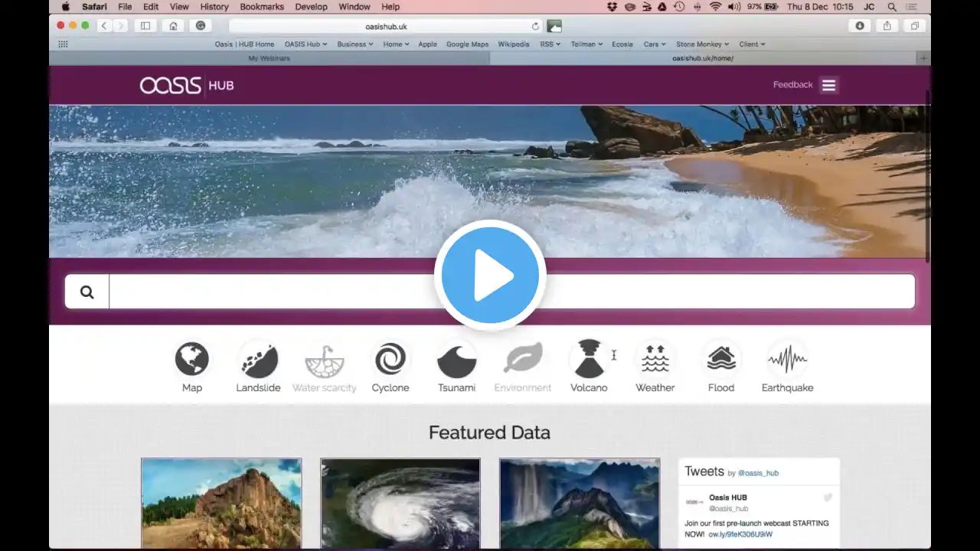Expand the Tellman bookmarks folder
The height and width of the screenshot is (551, 980).
[586, 44]
